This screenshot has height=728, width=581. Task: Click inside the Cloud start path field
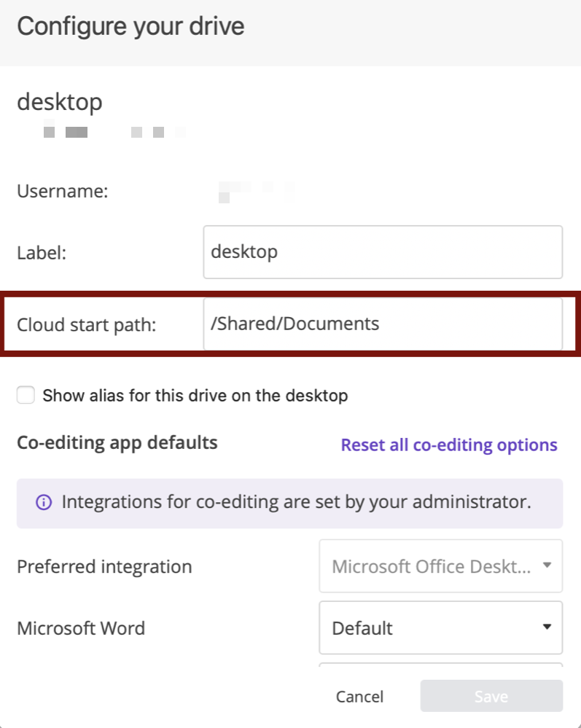pos(383,324)
